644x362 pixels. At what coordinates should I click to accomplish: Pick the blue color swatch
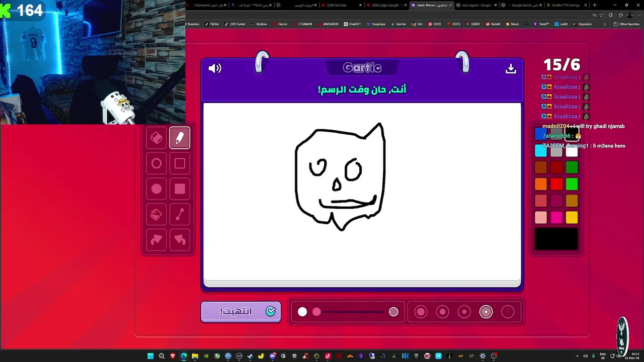coord(541,134)
